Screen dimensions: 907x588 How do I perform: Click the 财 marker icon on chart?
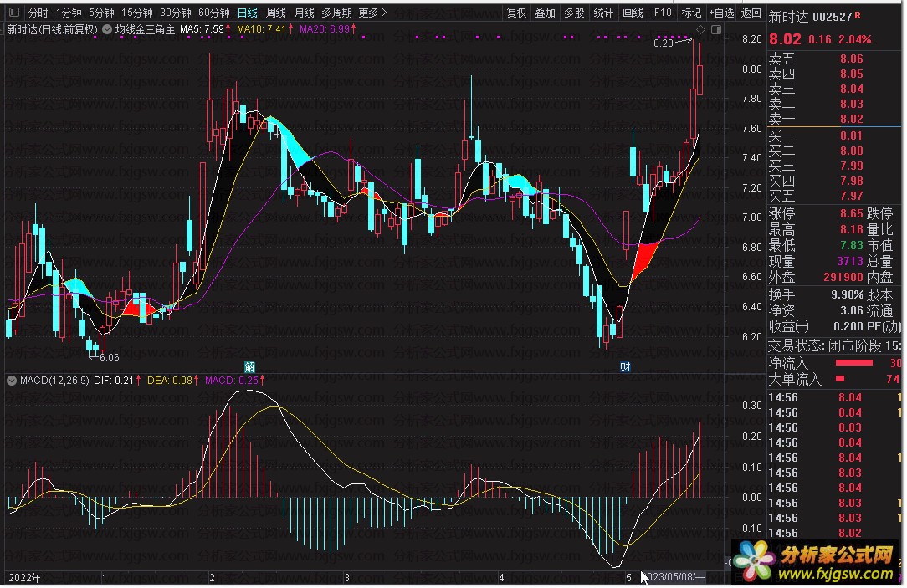pyautogui.click(x=625, y=367)
